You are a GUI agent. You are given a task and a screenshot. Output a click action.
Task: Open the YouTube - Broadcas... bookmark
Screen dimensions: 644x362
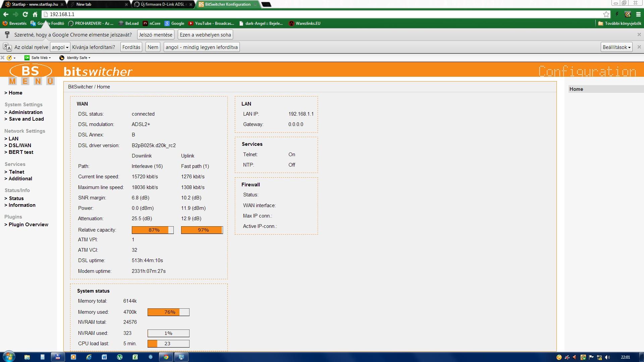(211, 23)
